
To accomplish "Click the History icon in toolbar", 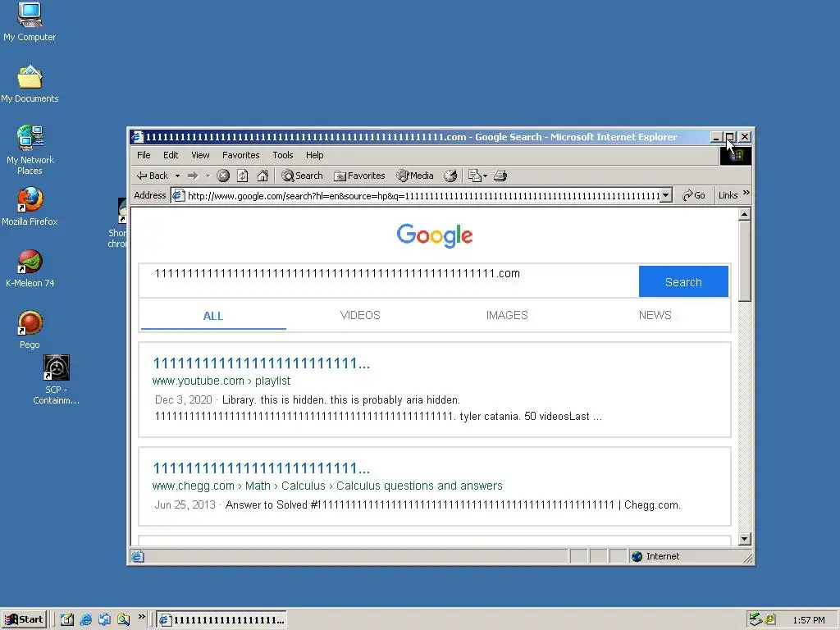I will 450,176.
